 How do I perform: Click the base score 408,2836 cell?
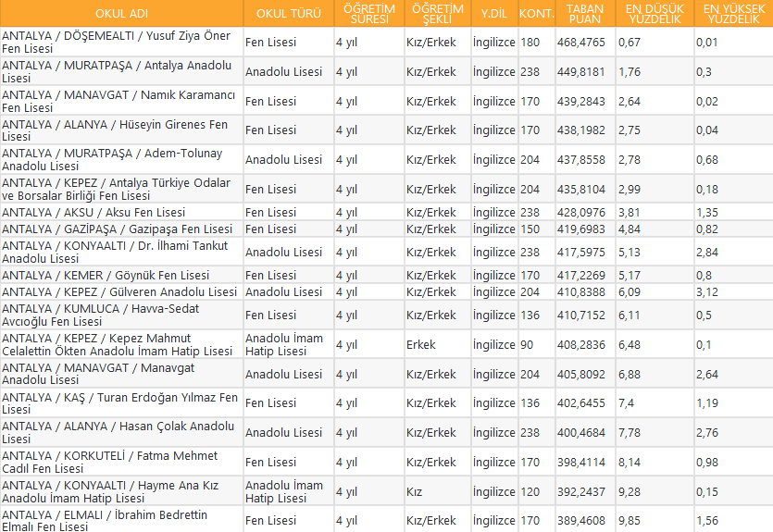click(x=581, y=345)
